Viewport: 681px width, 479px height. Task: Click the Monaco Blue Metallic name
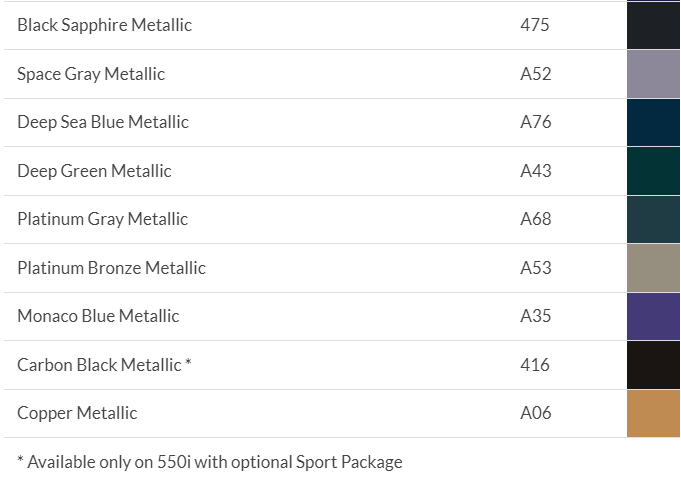tap(98, 316)
